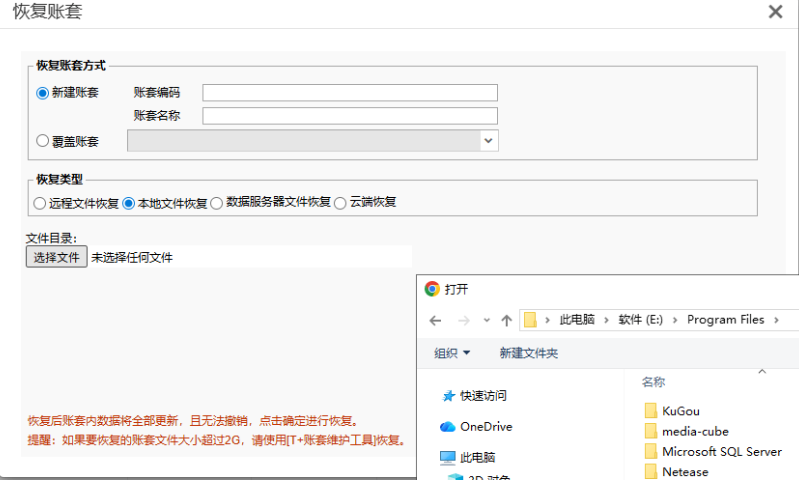Viewport: 799px width, 480px height.
Task: Click the Microsoft SQL Server folder icon
Action: tap(651, 451)
